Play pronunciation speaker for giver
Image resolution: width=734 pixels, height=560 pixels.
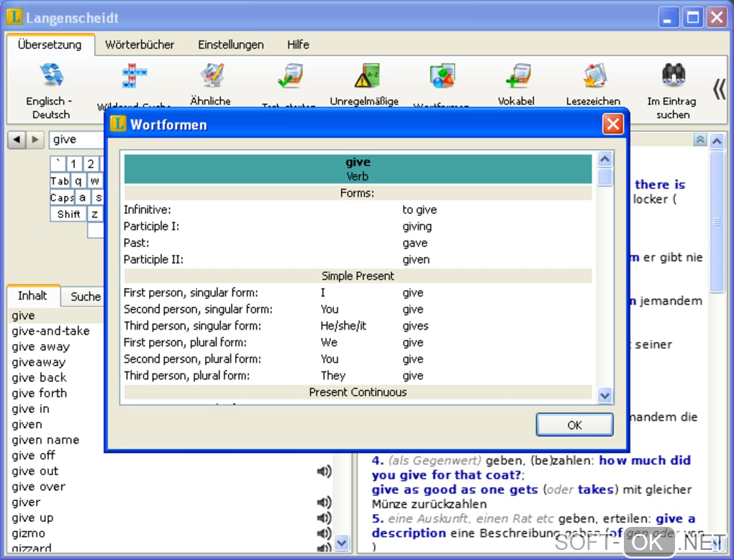coord(324,502)
